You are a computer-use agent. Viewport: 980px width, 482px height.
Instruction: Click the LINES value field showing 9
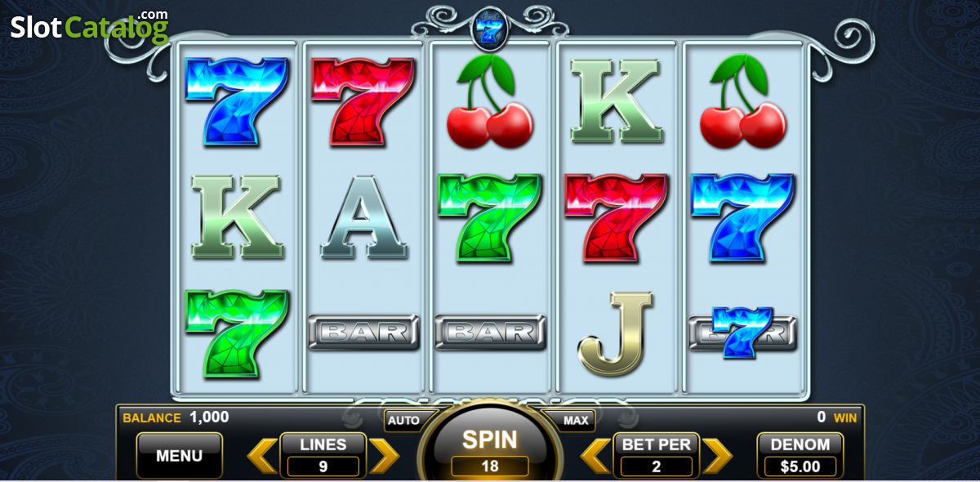(x=323, y=466)
